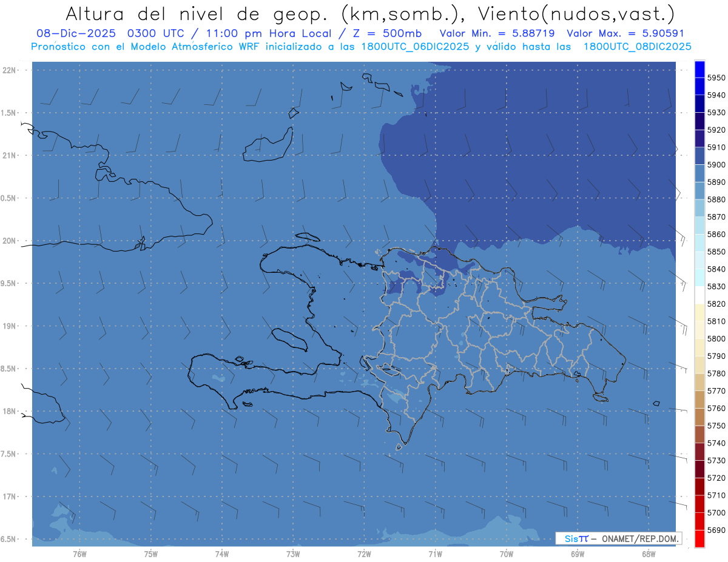Click the '5900' colorbar label
Image resolution: width=728 pixels, height=562 pixels.
click(716, 164)
